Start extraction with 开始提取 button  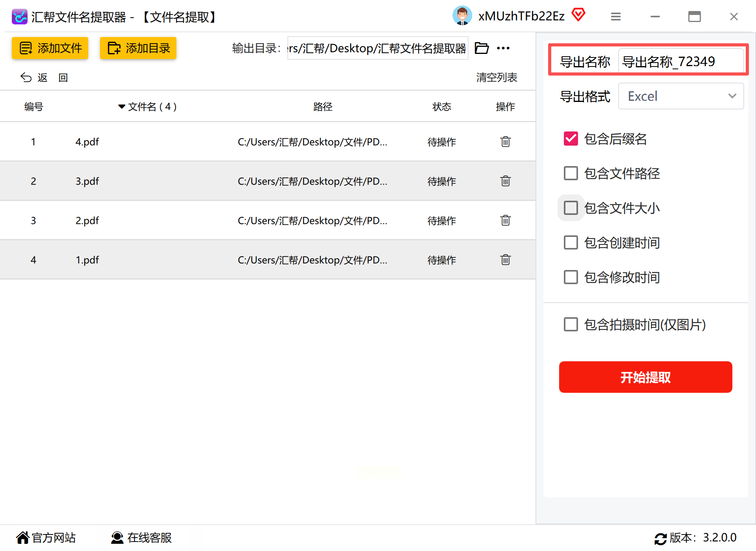click(x=645, y=377)
